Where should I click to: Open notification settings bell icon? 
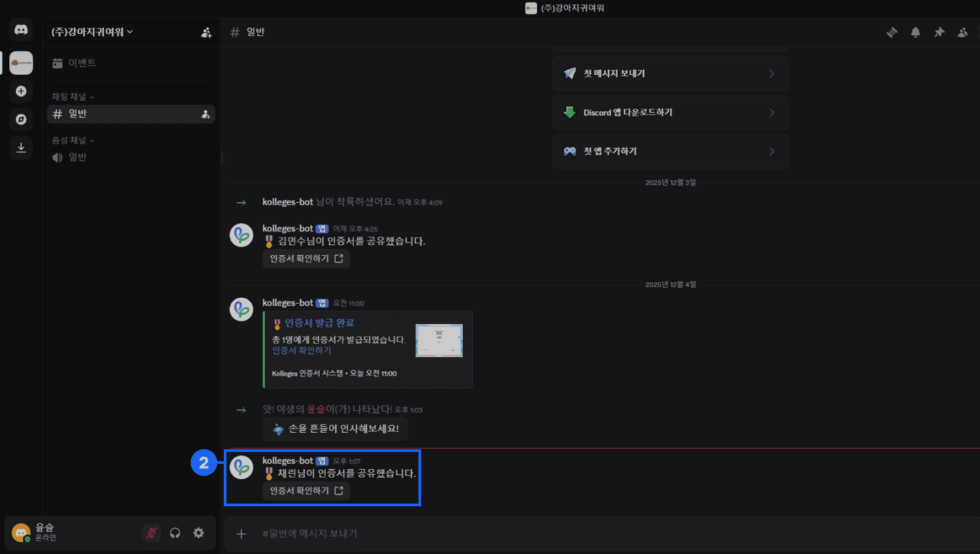(x=916, y=32)
